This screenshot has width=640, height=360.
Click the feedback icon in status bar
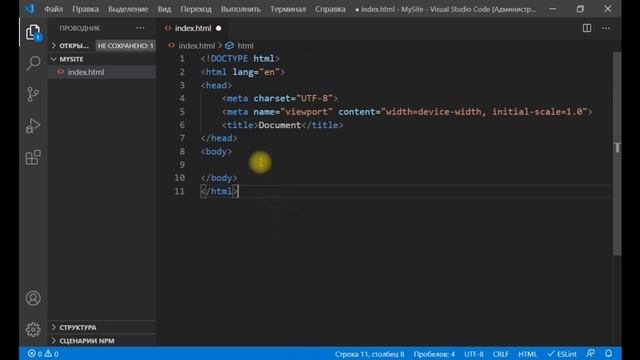pyautogui.click(x=591, y=353)
